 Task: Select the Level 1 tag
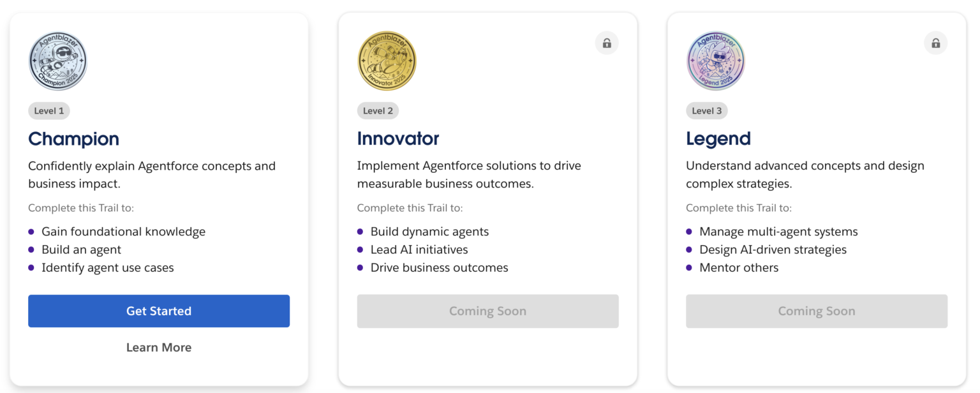[49, 111]
